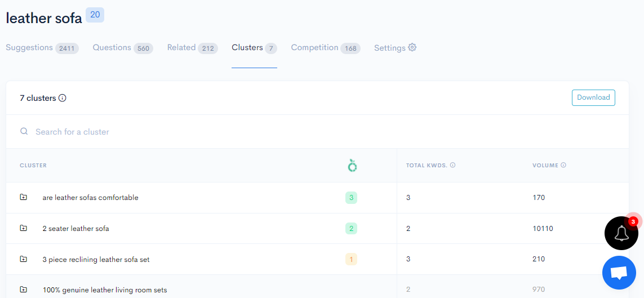Click the 2 seater leather sofa cluster

76,229
